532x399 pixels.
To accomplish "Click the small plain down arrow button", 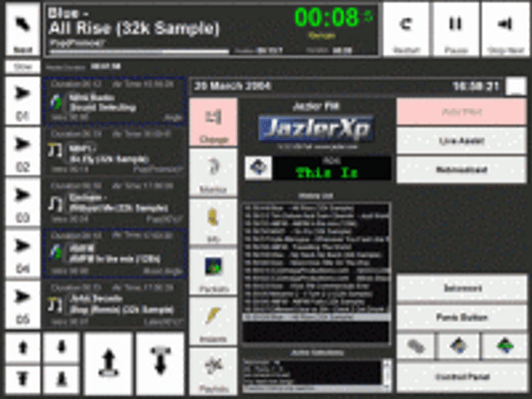I will click(x=62, y=347).
